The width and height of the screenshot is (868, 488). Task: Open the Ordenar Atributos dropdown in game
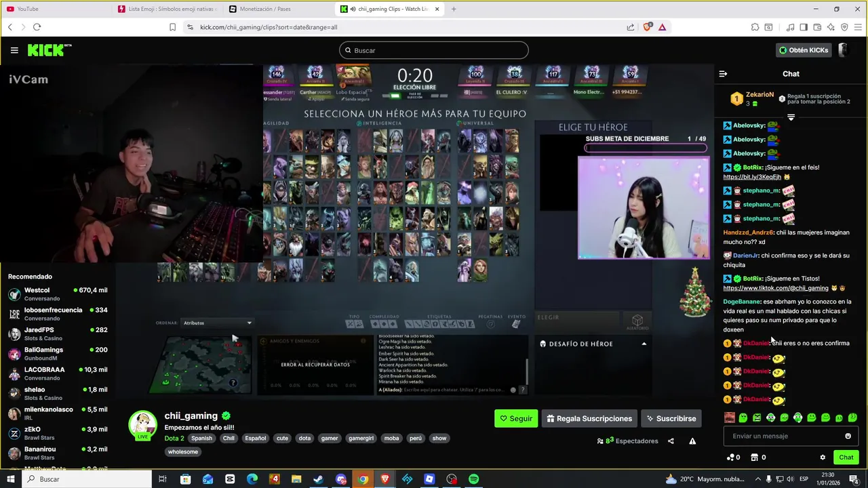(217, 323)
